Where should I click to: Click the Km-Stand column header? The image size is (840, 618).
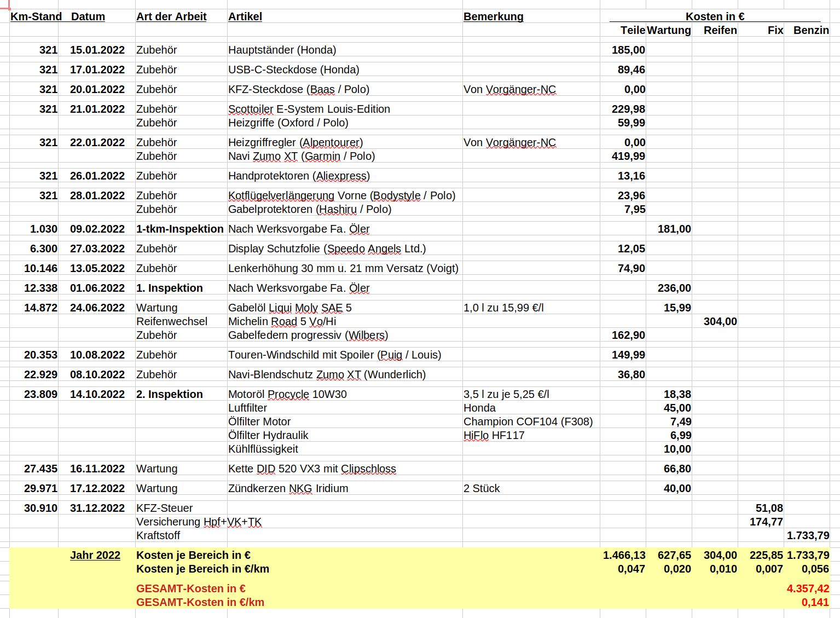point(36,16)
